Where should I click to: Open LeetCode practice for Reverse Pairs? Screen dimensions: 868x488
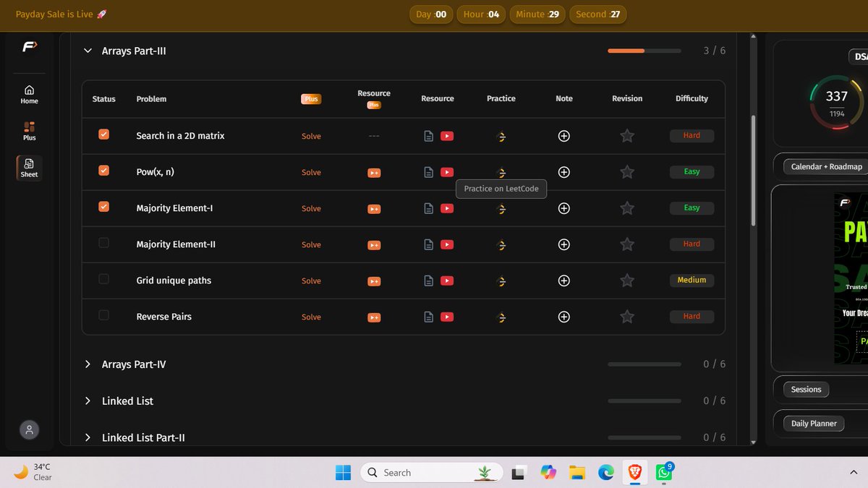coord(501,317)
